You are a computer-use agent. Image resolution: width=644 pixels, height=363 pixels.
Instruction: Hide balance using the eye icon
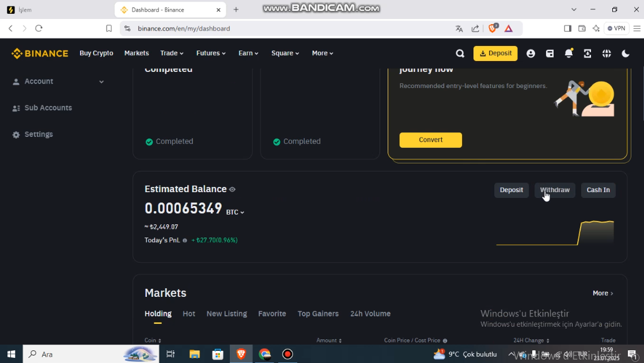pyautogui.click(x=233, y=189)
